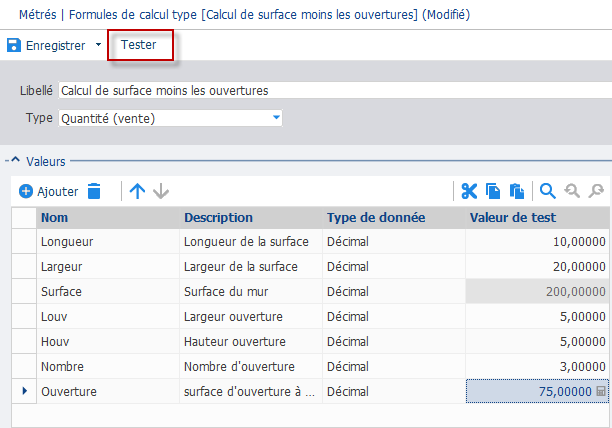612x428 pixels.
Task: Click the Ajouter add button
Action: 48,192
